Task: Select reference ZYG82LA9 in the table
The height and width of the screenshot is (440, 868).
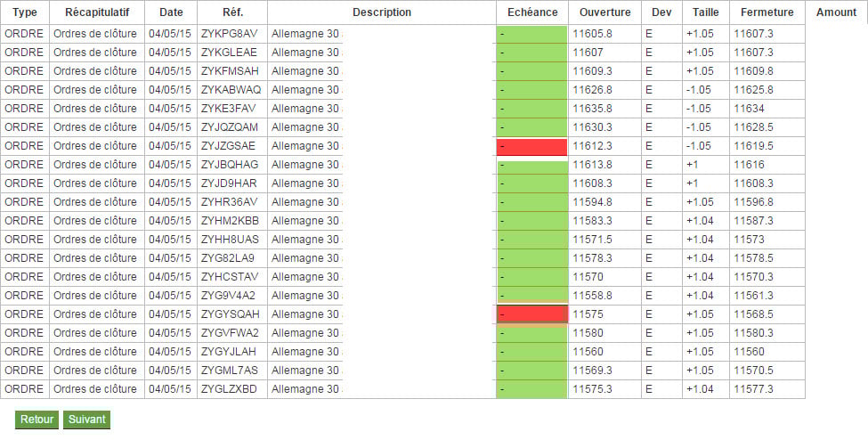Action: point(228,258)
